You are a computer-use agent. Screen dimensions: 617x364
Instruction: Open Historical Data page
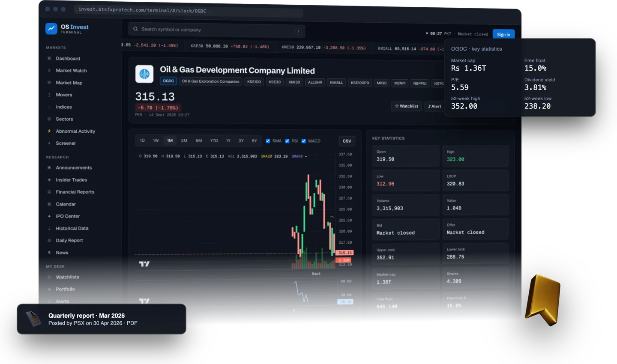[x=72, y=228]
